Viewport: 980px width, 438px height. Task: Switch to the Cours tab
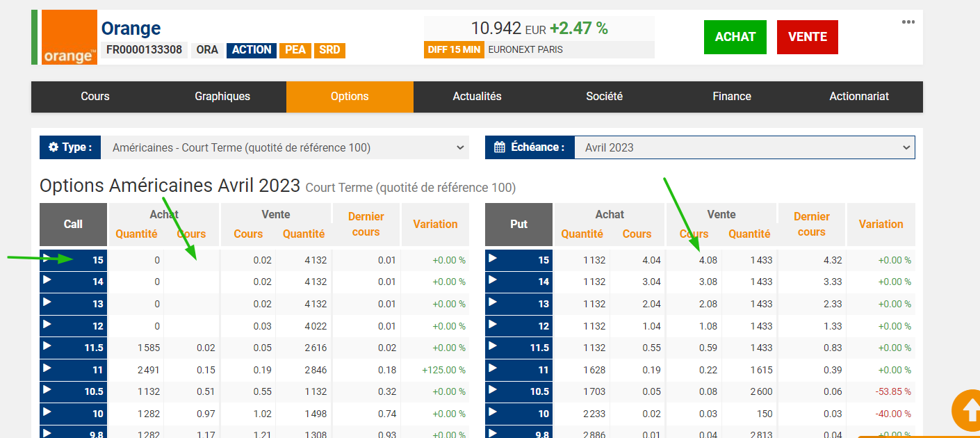pos(95,97)
